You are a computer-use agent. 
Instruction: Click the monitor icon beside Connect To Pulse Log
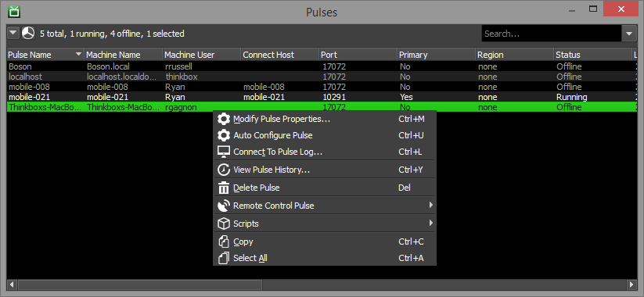[224, 152]
